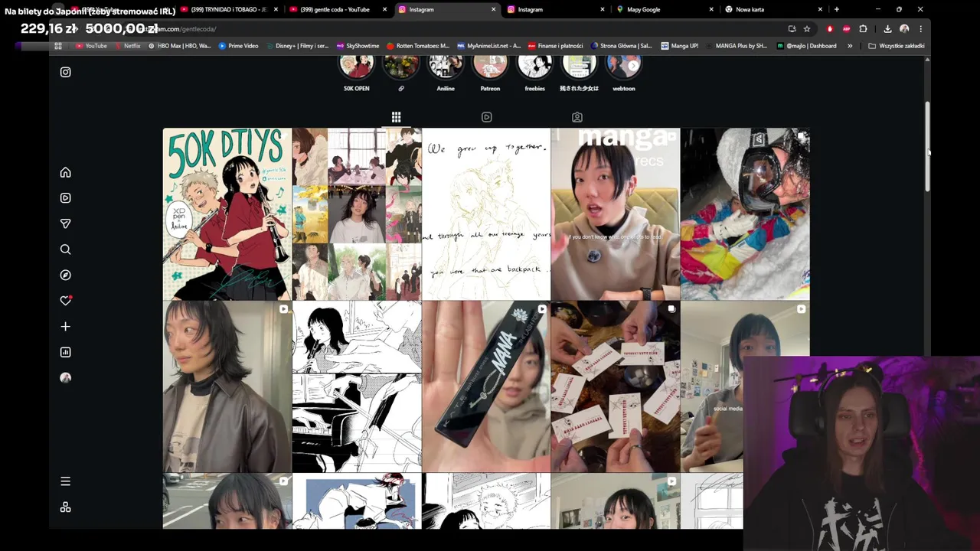
Task: Open a new browser tab with plus
Action: tap(836, 9)
